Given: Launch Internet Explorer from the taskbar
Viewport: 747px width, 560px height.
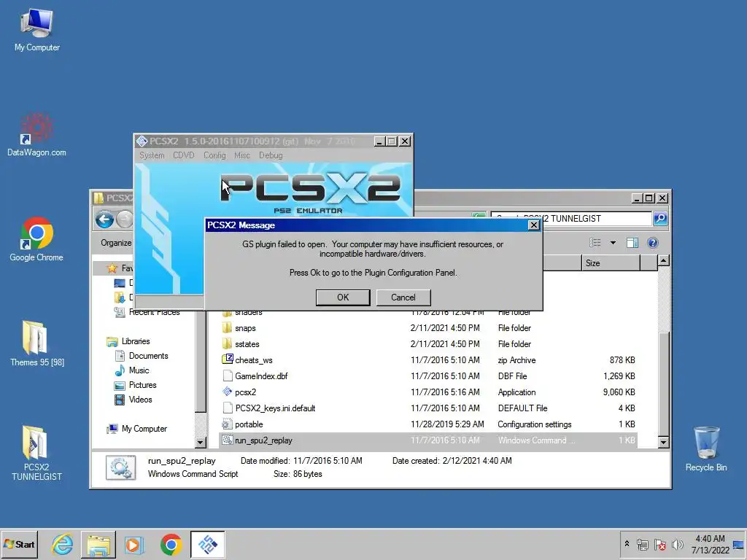Looking at the screenshot, I should pyautogui.click(x=63, y=544).
